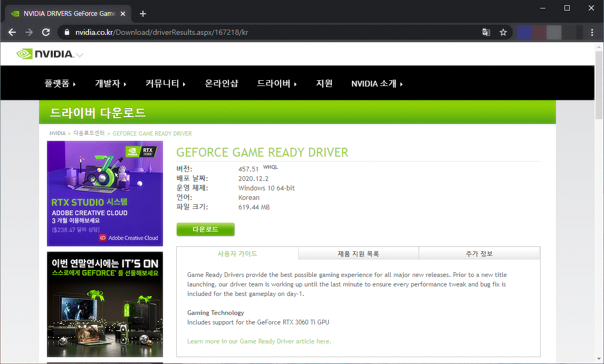
Task: Select the version number 457.51
Action: (x=248, y=169)
